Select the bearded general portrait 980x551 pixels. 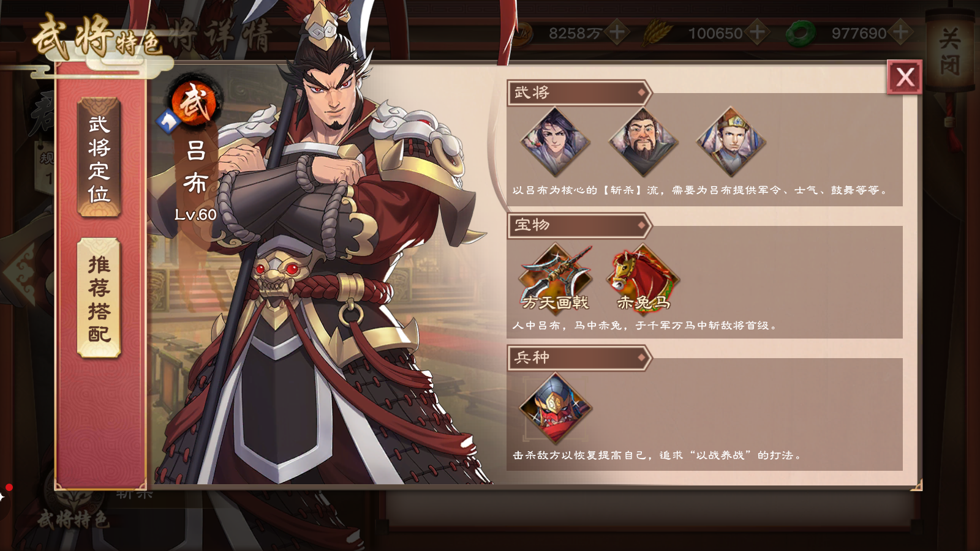click(643, 142)
